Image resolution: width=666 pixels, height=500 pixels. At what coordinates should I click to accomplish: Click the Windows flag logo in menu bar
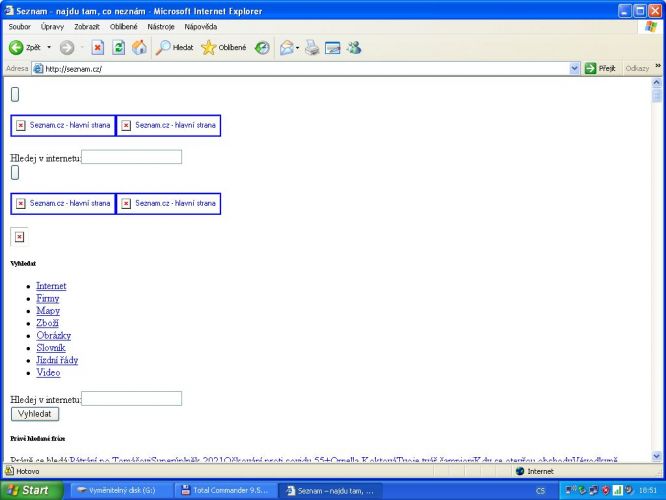pos(651,26)
